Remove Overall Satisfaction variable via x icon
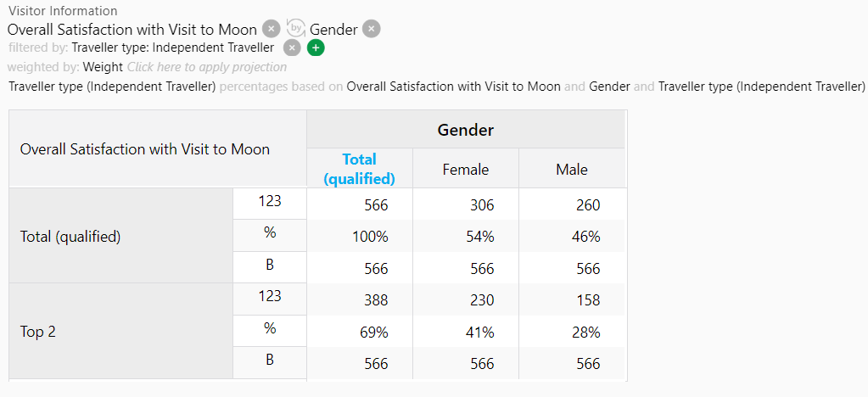 pyautogui.click(x=271, y=29)
